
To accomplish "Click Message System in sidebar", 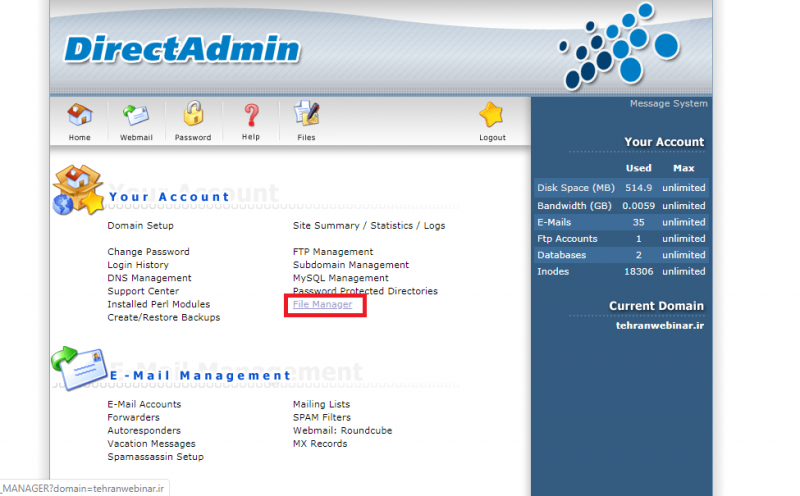I will pyautogui.click(x=668, y=104).
